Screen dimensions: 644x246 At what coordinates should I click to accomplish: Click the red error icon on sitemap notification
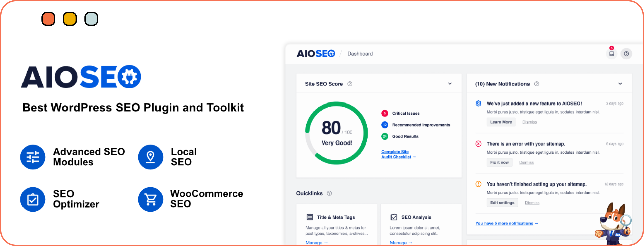[478, 144]
